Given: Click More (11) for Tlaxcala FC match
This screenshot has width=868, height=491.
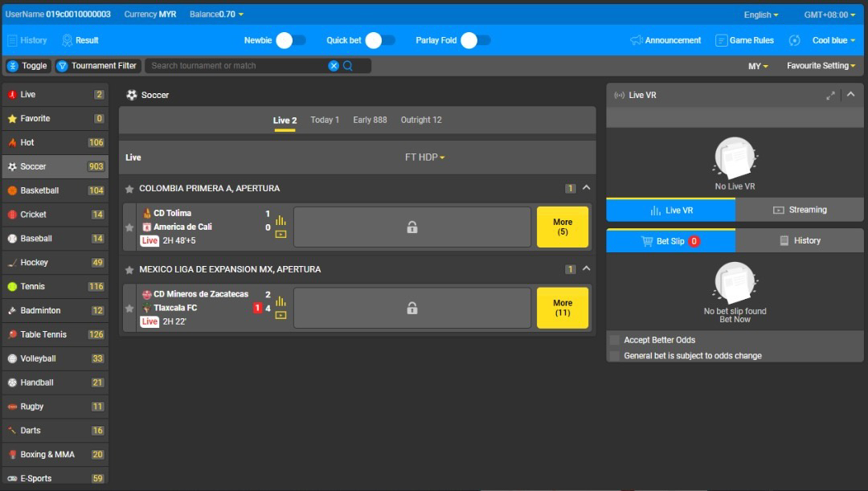Looking at the screenshot, I should tap(563, 308).
